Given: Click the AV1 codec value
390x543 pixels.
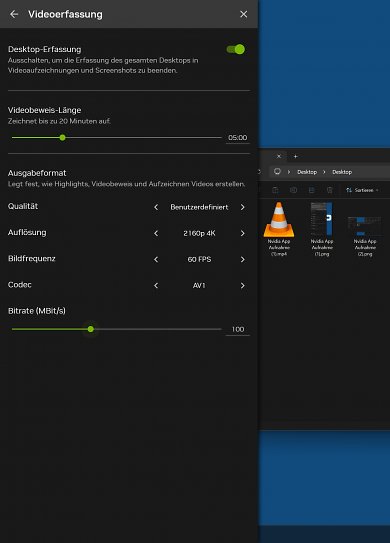Looking at the screenshot, I should pos(199,285).
